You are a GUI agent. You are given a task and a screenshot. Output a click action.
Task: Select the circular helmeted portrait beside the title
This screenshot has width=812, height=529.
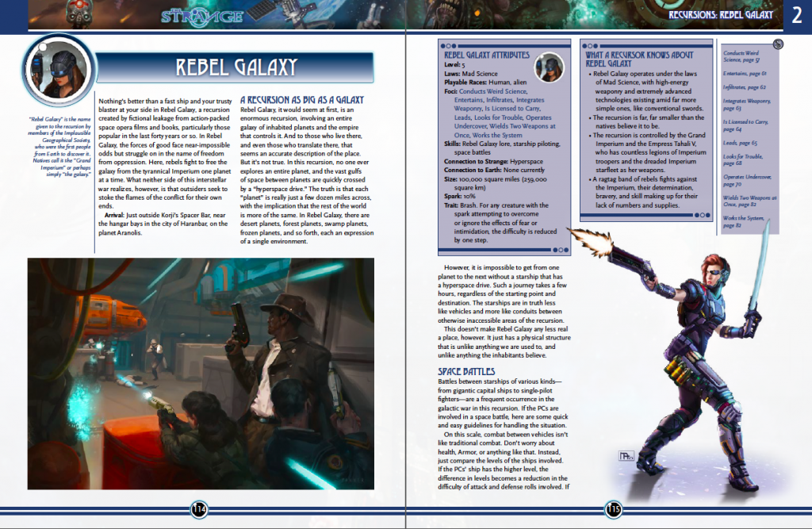click(58, 71)
